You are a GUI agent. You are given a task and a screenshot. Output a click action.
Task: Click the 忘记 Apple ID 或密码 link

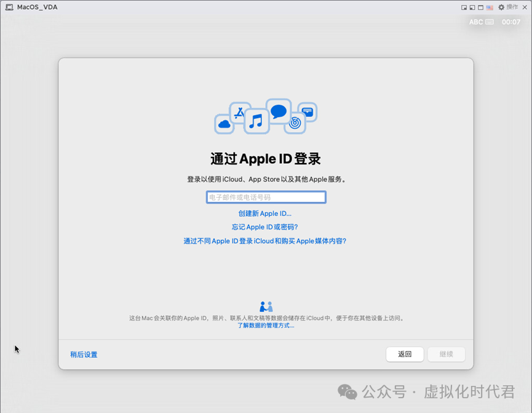click(x=265, y=227)
